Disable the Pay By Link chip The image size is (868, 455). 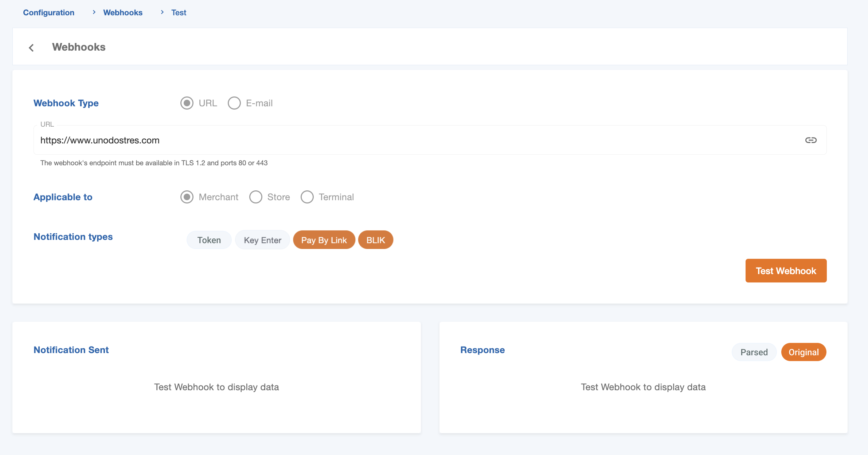click(324, 240)
